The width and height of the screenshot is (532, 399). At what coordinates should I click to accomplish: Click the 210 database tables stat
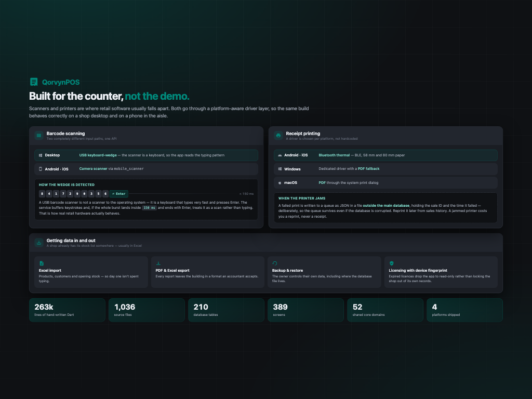coord(227,310)
